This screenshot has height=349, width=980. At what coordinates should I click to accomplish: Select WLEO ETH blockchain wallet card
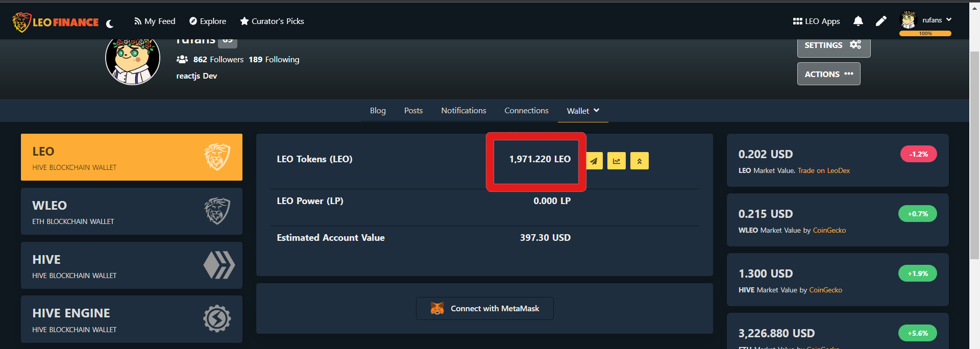pos(132,211)
